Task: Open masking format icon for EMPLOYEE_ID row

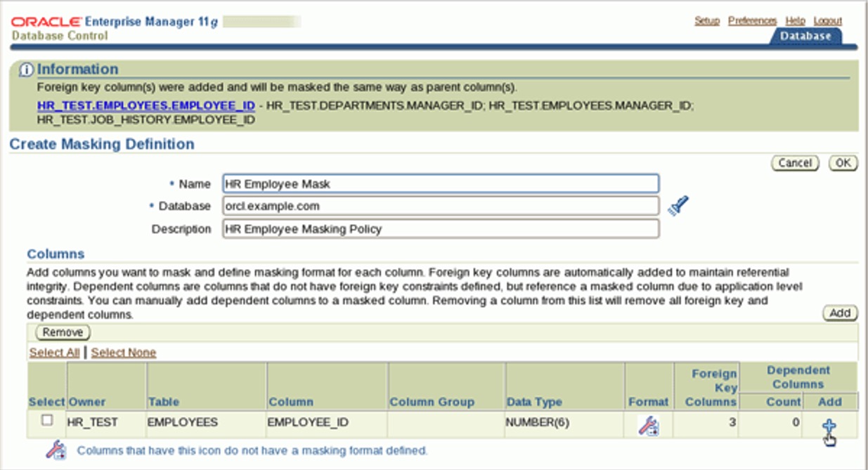Action: point(648,425)
